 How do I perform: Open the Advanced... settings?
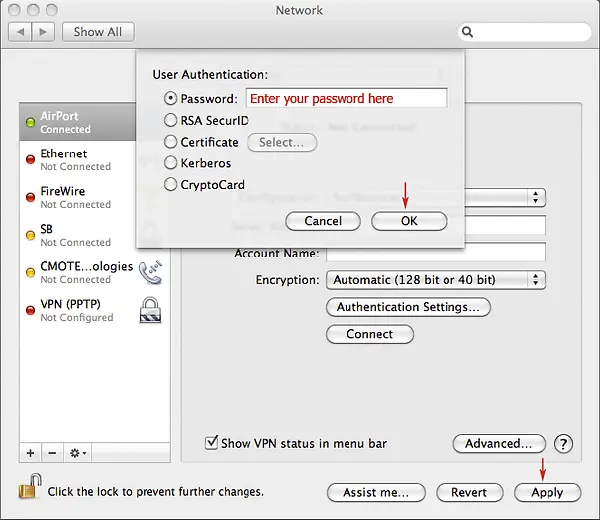click(499, 444)
